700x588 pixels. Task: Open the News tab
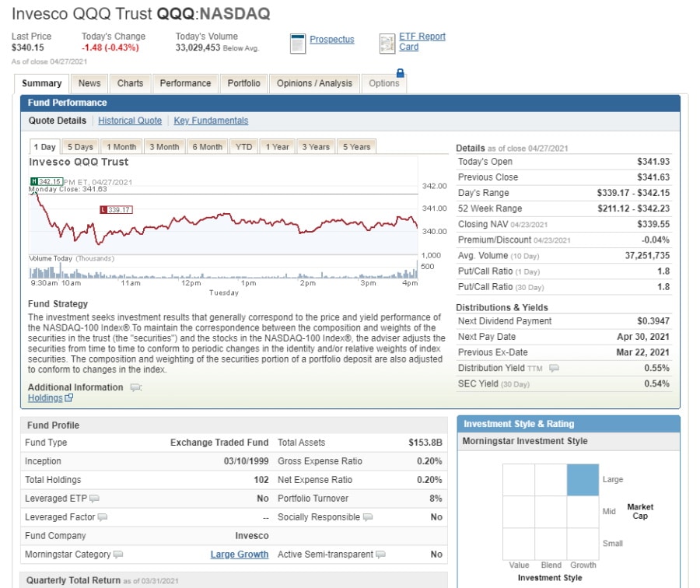tap(89, 83)
